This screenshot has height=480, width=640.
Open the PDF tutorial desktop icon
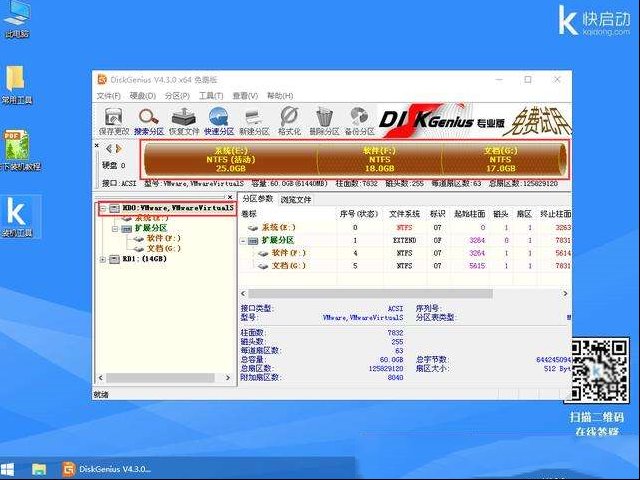point(18,150)
